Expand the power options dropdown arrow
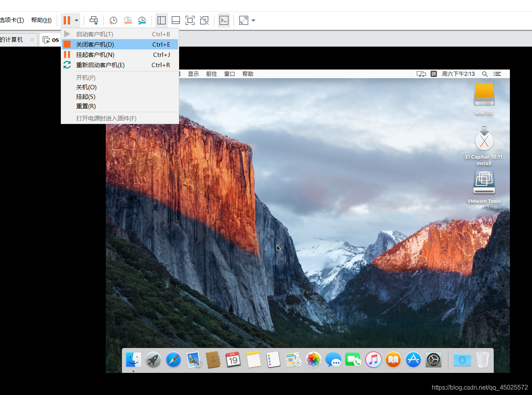 coord(77,20)
